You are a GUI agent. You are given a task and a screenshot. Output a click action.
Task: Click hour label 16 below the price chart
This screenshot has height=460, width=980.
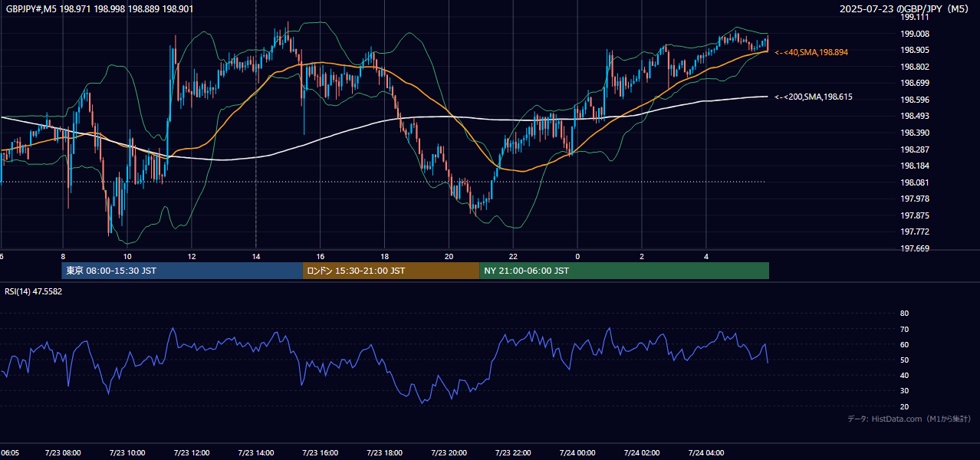tap(321, 256)
